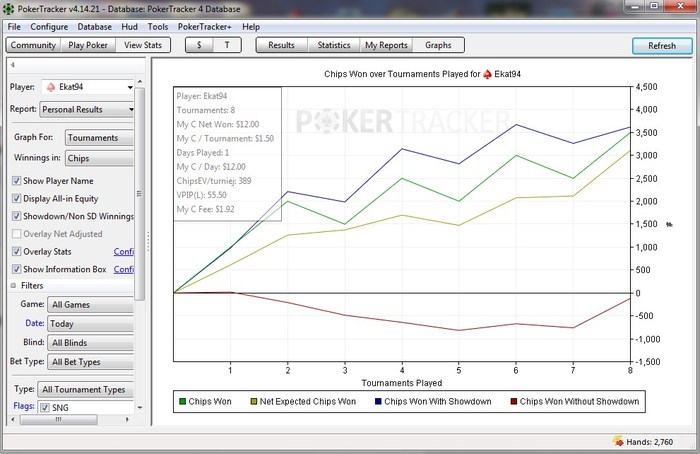700x454 pixels.
Task: Open the Hud menu
Action: point(129,27)
